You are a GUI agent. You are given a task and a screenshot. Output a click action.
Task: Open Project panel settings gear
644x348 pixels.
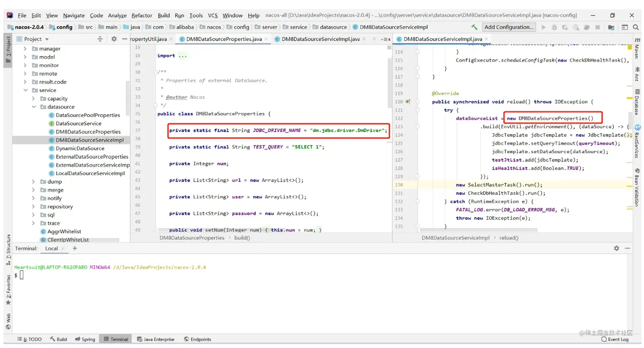point(114,39)
